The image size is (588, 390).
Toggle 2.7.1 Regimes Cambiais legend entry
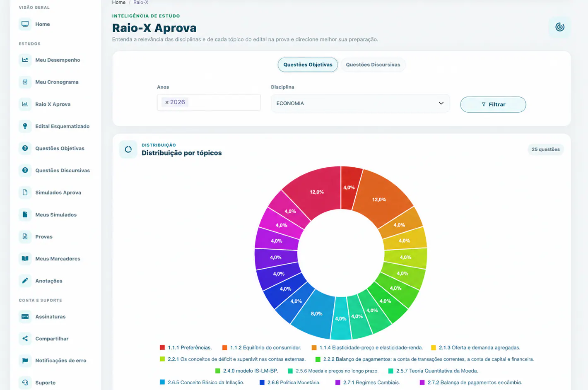[x=368, y=383]
